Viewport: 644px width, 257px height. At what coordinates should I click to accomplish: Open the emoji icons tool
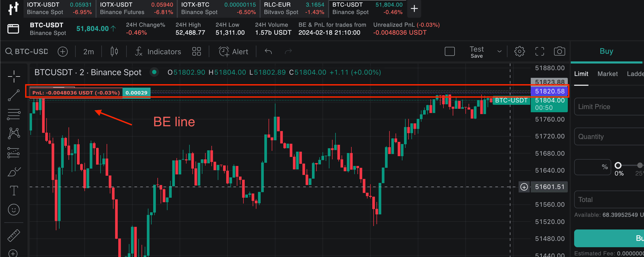click(14, 210)
